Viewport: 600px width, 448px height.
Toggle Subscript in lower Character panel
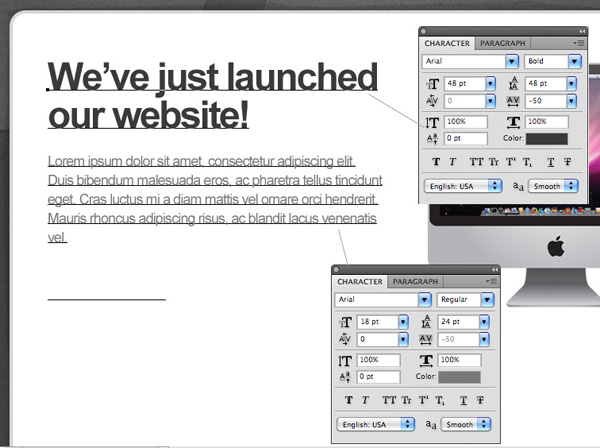tap(440, 401)
